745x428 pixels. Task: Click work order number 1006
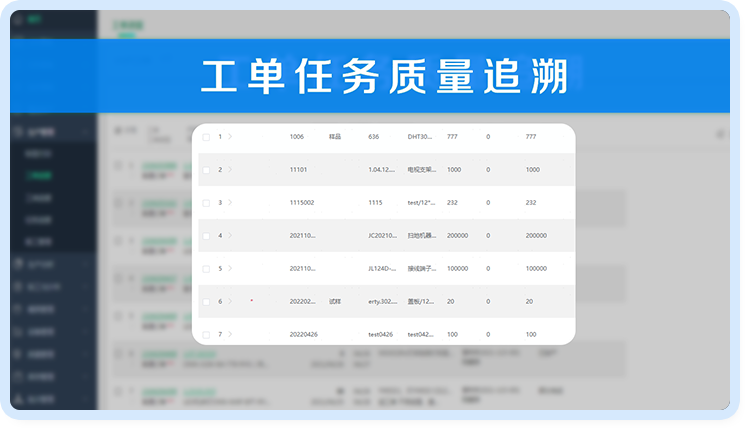pos(296,137)
